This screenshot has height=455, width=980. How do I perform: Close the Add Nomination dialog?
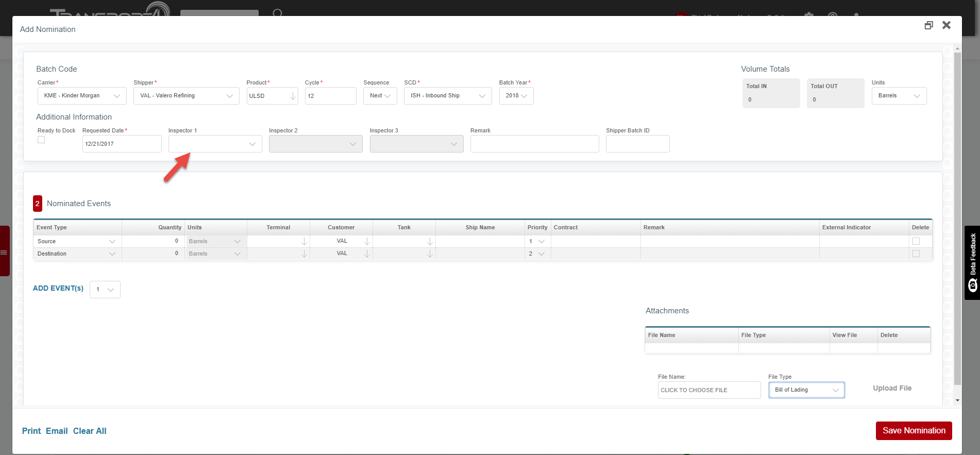tap(947, 25)
